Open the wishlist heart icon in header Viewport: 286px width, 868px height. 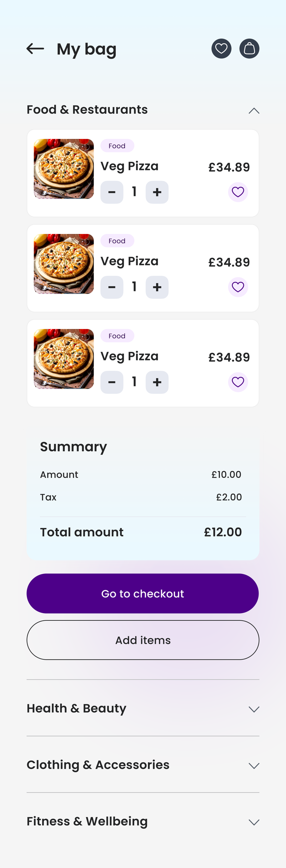point(221,49)
